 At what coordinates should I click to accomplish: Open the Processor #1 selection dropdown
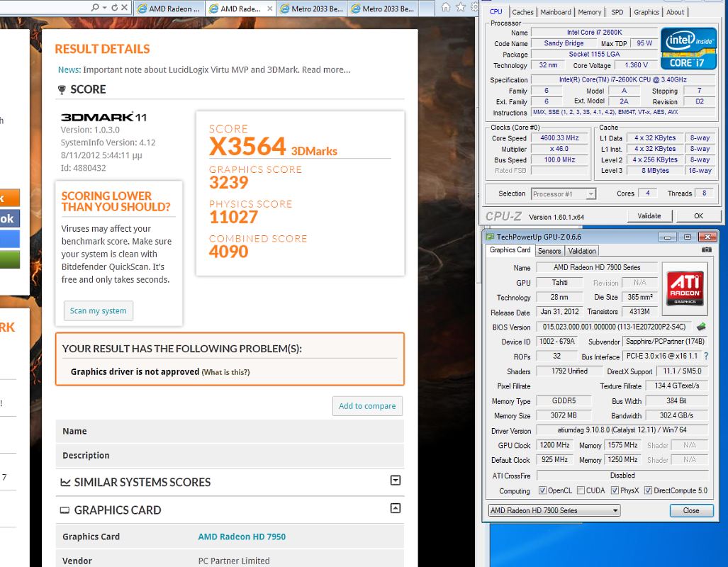tap(590, 193)
